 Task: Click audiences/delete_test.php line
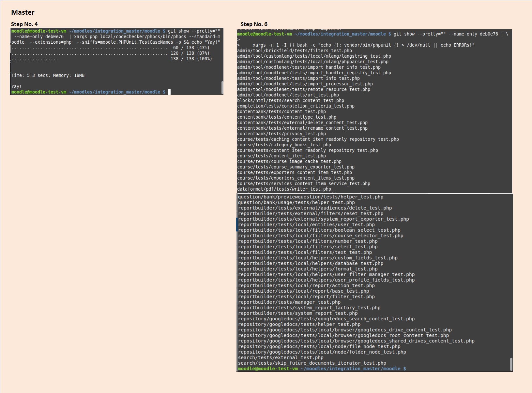(x=315, y=208)
